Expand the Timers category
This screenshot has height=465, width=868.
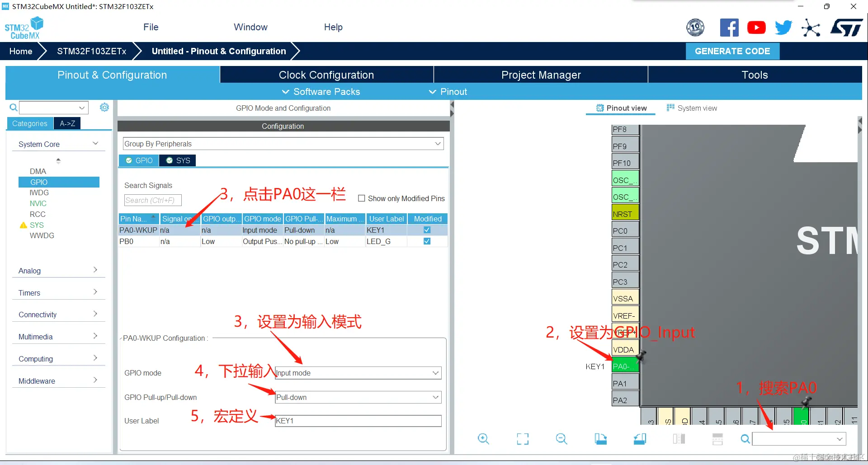(x=58, y=292)
